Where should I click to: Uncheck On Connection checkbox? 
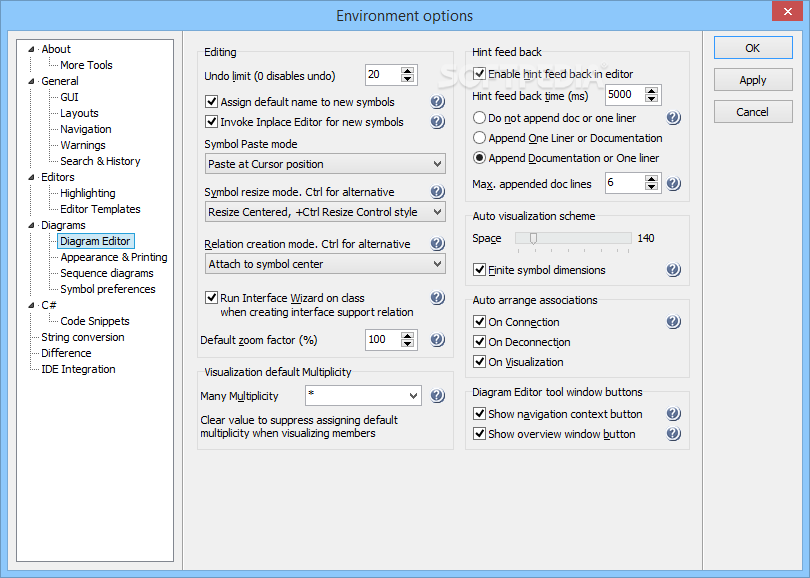point(479,322)
